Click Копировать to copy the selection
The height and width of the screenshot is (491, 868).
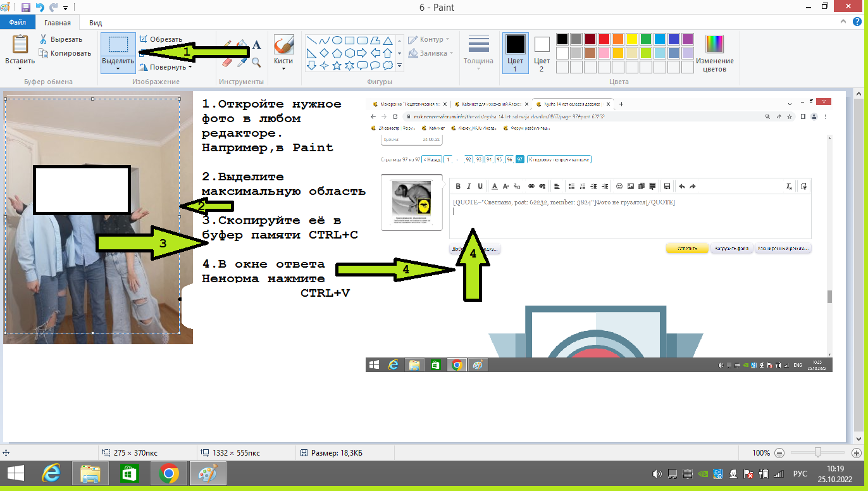pyautogui.click(x=65, y=53)
